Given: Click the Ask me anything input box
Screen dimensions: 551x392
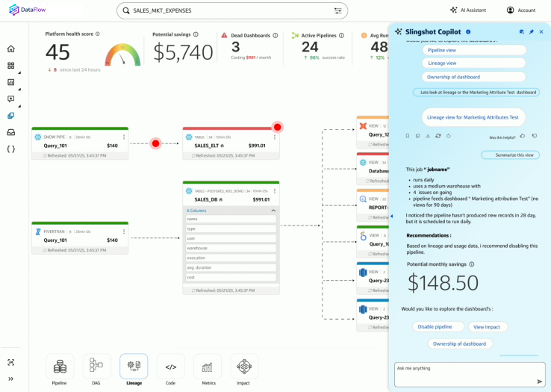Looking at the screenshot, I should coord(470,374).
